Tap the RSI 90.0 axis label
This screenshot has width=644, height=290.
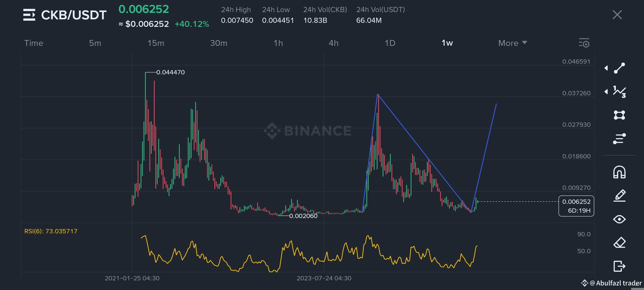584,234
